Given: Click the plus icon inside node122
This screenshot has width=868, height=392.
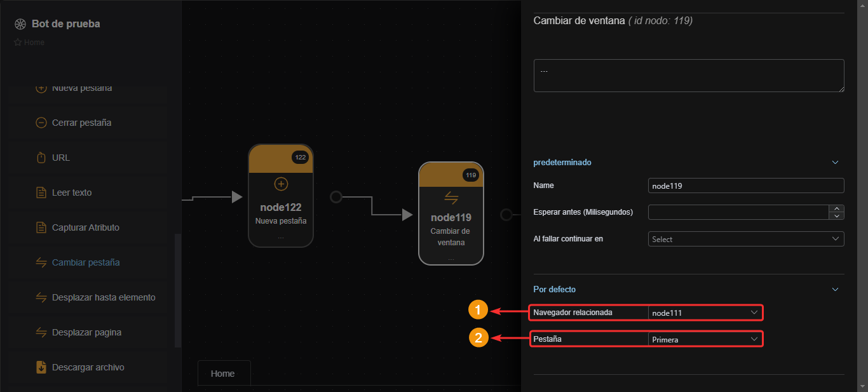Looking at the screenshot, I should pos(281,184).
